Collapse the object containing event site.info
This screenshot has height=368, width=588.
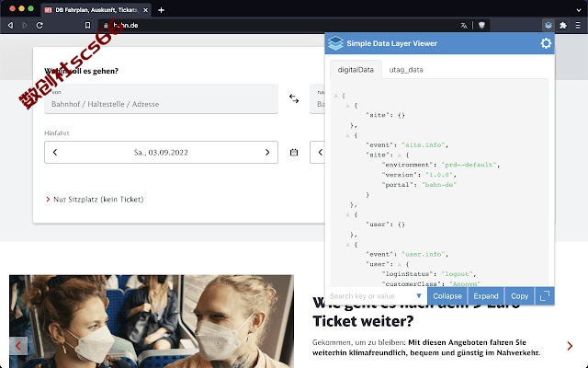tap(347, 135)
